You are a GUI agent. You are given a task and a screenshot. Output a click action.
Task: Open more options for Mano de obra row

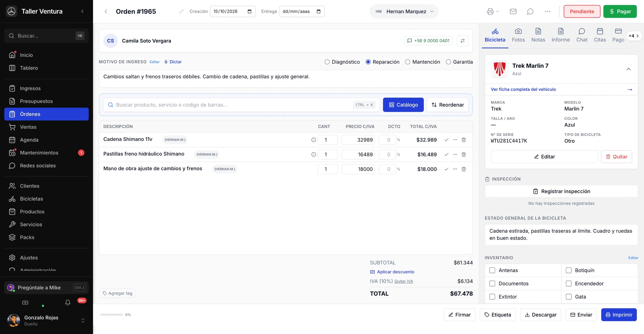pyautogui.click(x=455, y=169)
